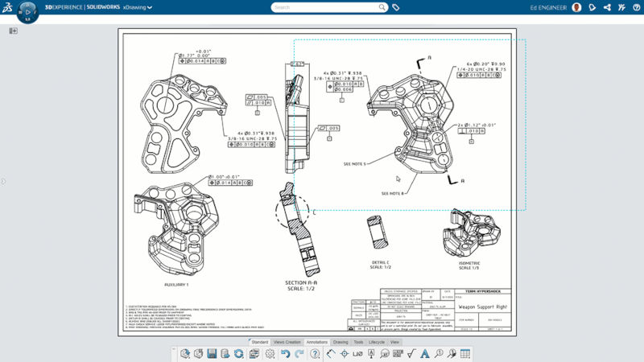Select the text Note tool
The width and height of the screenshot is (644, 362).
click(425, 354)
